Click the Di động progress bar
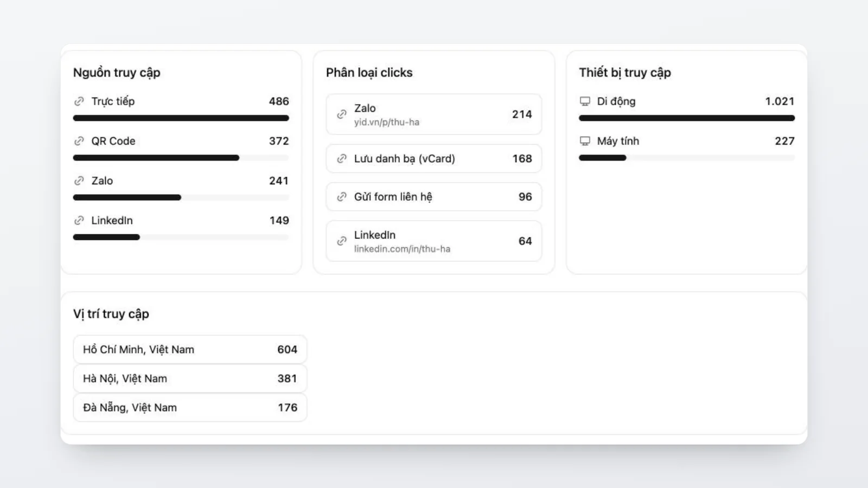Viewport: 868px width, 488px height. 686,118
